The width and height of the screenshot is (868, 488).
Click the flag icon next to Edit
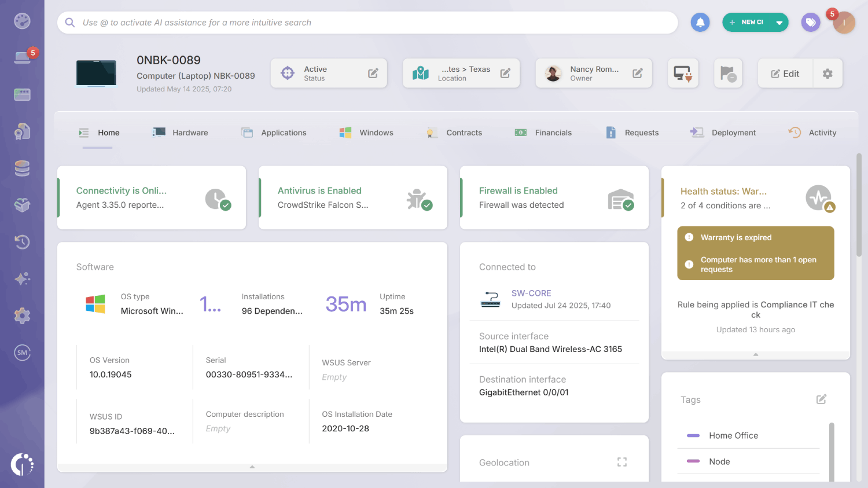tap(727, 73)
